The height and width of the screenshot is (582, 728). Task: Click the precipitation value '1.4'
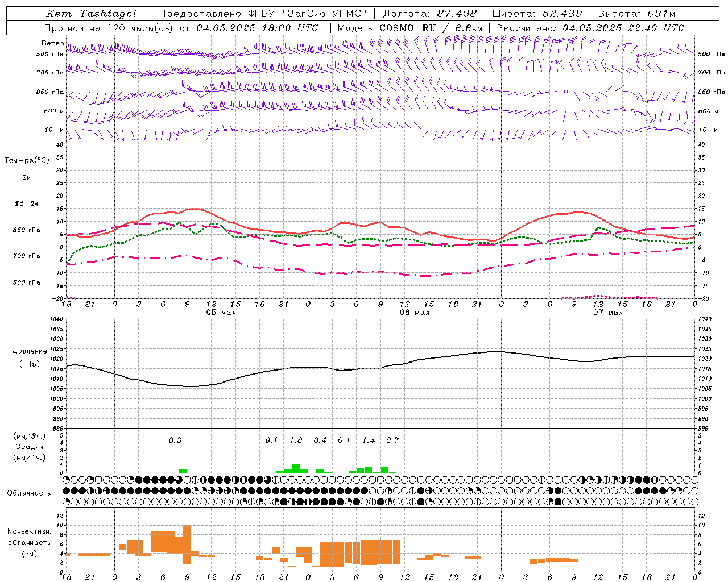click(x=369, y=440)
